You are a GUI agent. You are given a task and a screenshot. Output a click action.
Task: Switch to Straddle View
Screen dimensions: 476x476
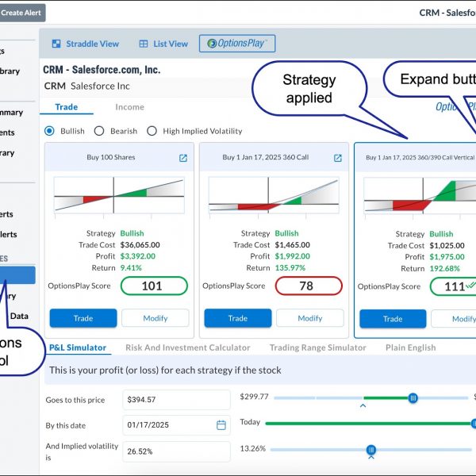[x=86, y=44]
